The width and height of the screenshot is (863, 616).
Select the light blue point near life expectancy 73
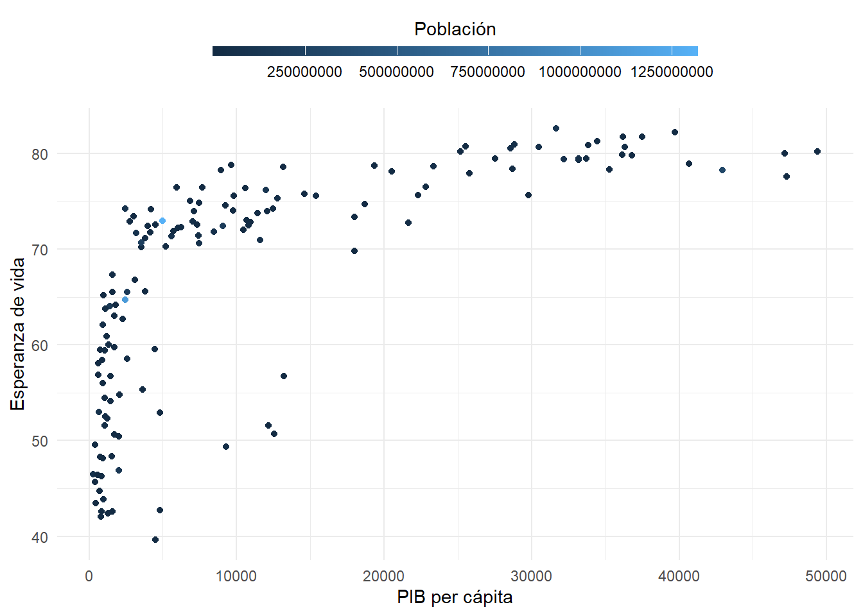point(162,221)
